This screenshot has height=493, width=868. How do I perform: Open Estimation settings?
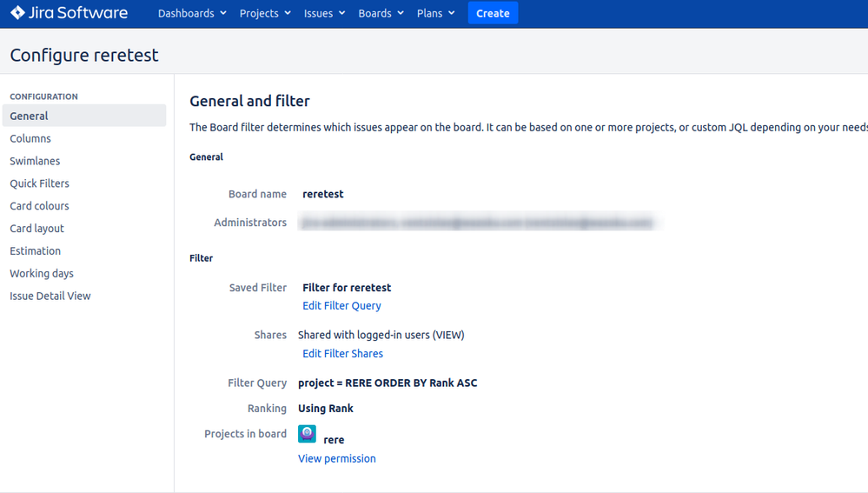pyautogui.click(x=35, y=251)
